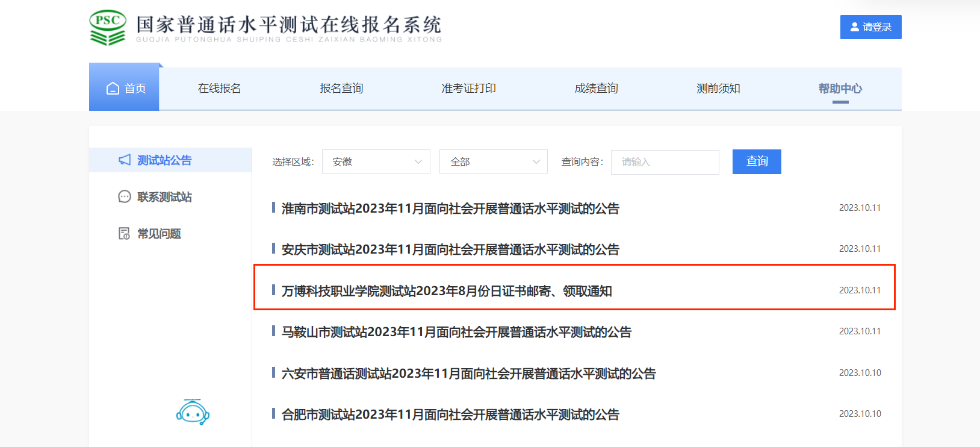Expand the 安徽 region dropdown
Image resolution: width=980 pixels, height=447 pixels.
point(376,161)
